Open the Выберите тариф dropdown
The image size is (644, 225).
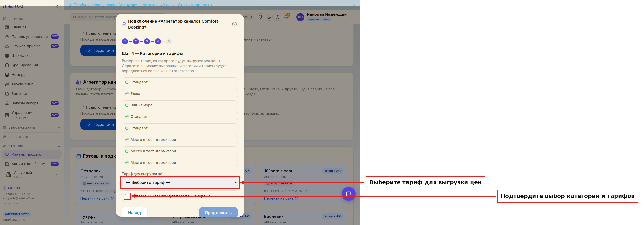click(180, 182)
